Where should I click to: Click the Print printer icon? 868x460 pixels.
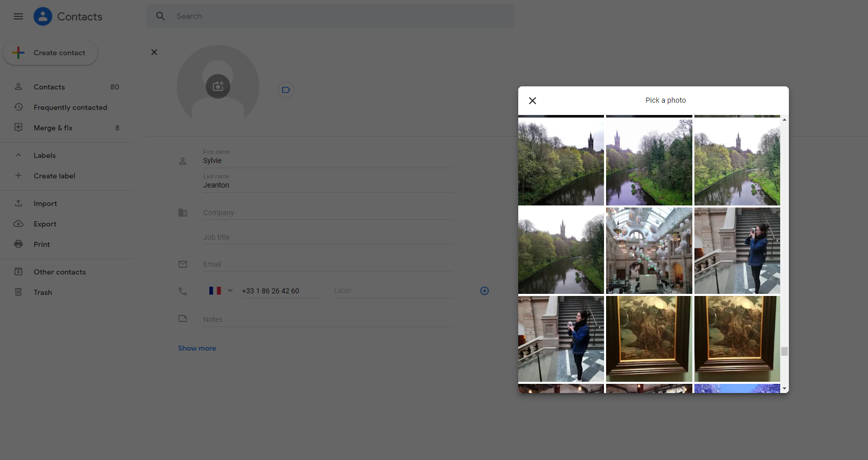pos(18,244)
